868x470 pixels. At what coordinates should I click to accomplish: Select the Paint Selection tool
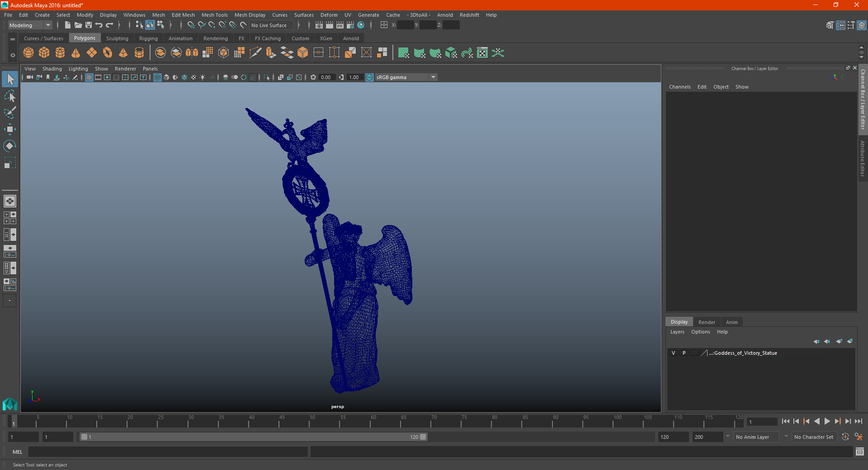coord(9,113)
